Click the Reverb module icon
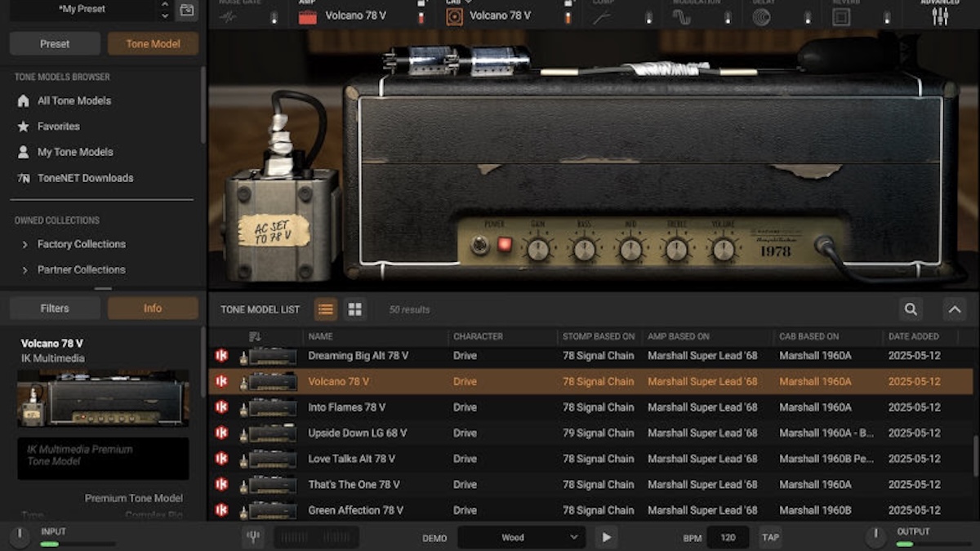980x551 pixels. 841,17
